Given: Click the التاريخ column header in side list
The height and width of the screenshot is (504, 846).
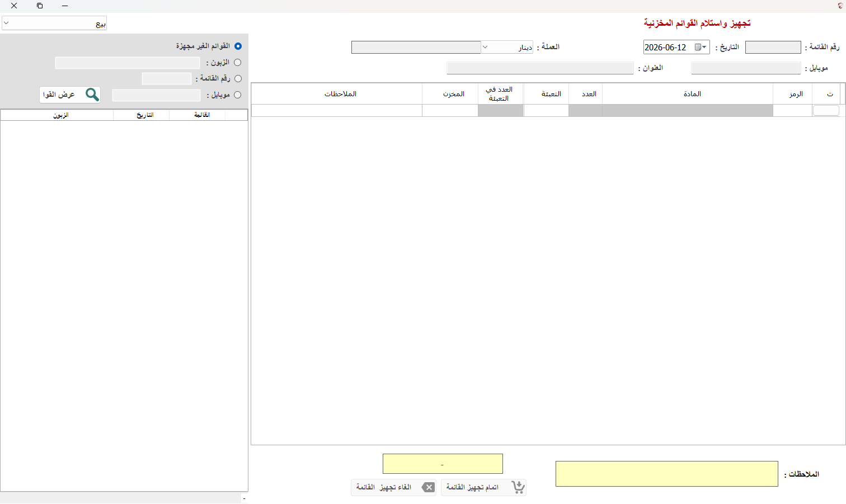Looking at the screenshot, I should [x=142, y=115].
